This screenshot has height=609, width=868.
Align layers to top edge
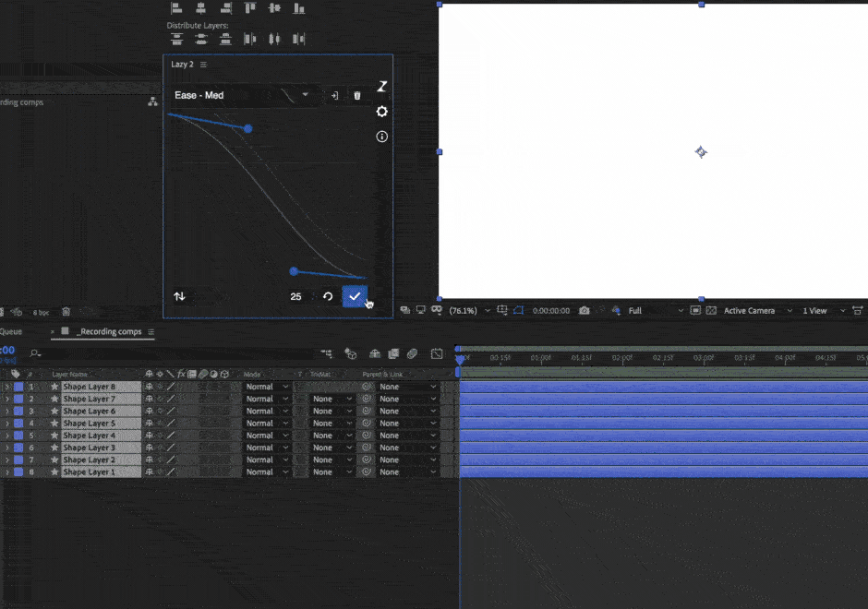point(250,7)
